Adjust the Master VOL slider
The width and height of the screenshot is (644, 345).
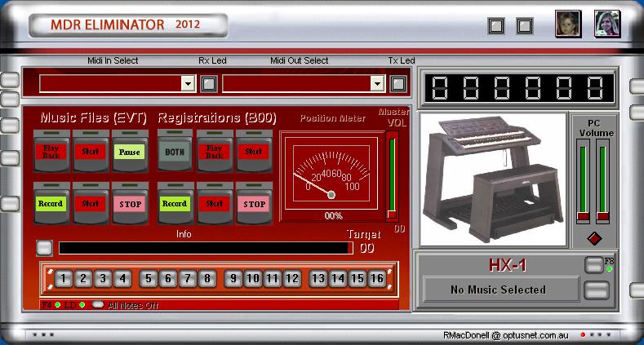tap(392, 214)
